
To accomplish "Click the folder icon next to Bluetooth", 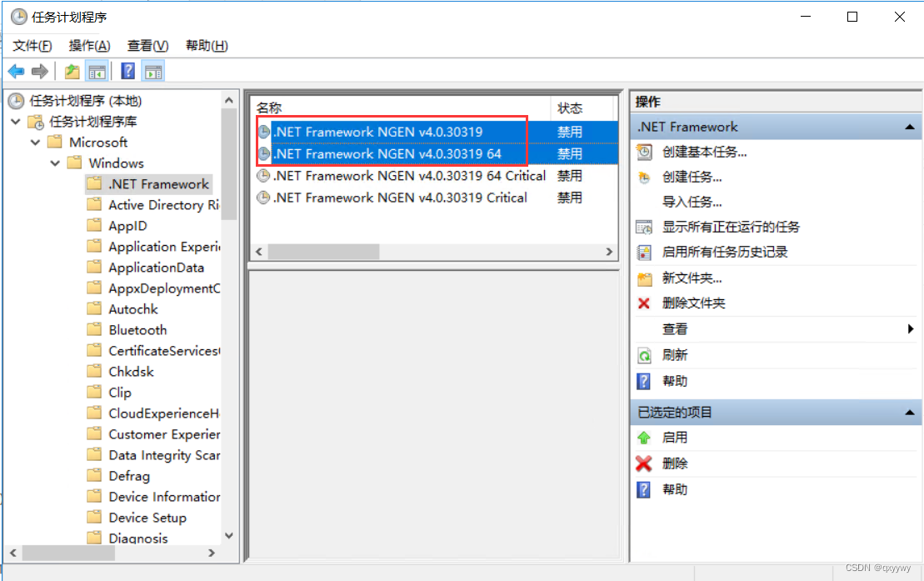I will tap(94, 330).
